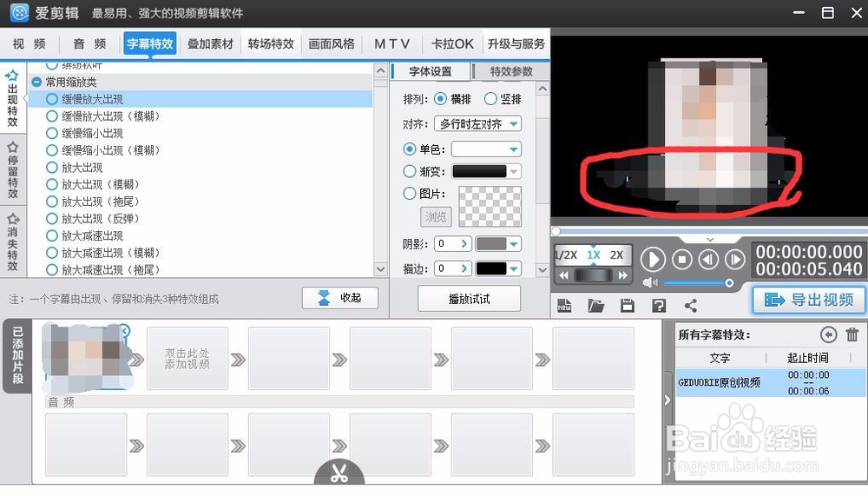Expand the preview panel chevron below the progress bar
This screenshot has height=496, width=868.
(x=710, y=240)
